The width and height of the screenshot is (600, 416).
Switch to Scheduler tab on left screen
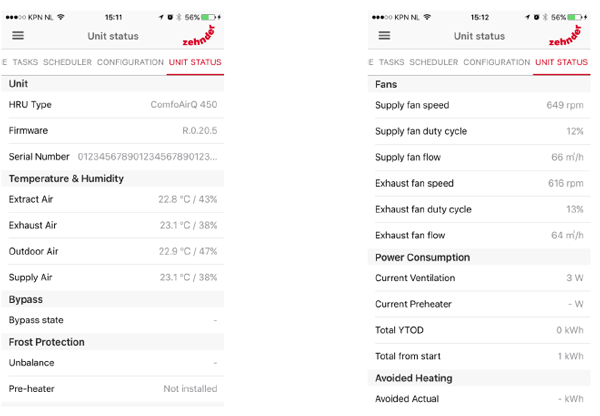click(67, 62)
